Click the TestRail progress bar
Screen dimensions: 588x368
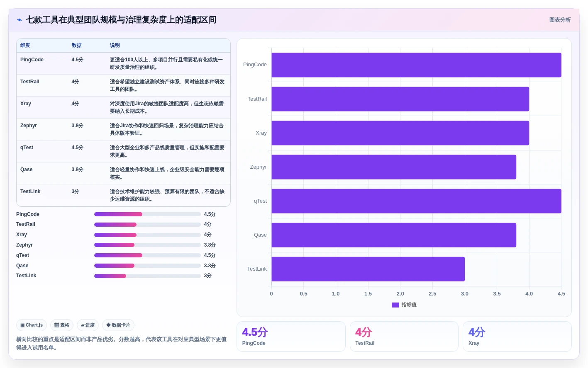[147, 225]
